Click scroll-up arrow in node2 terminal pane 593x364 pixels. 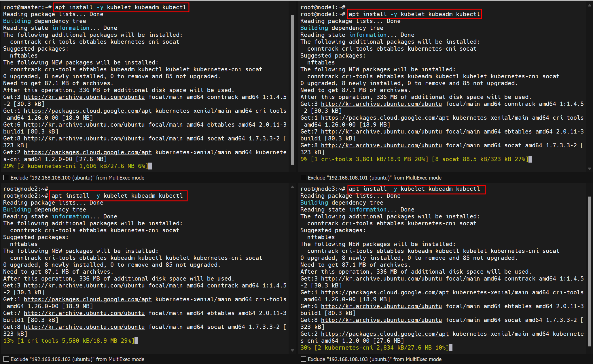point(292,187)
